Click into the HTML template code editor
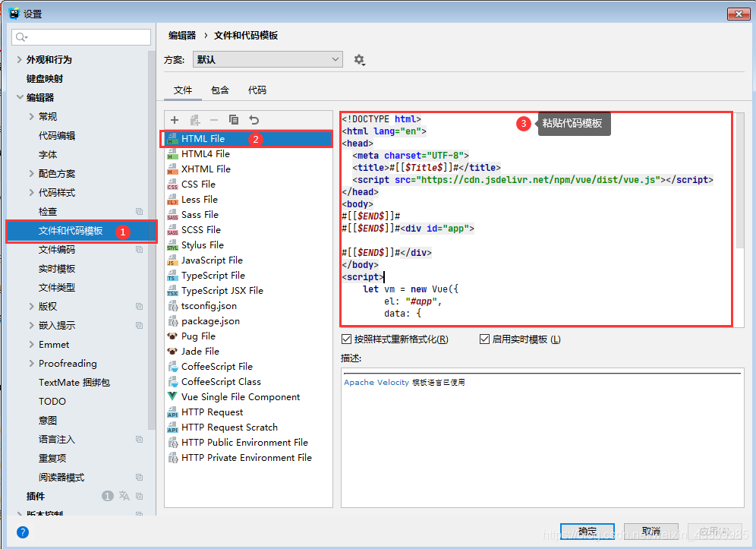The width and height of the screenshot is (756, 549). tap(536, 219)
